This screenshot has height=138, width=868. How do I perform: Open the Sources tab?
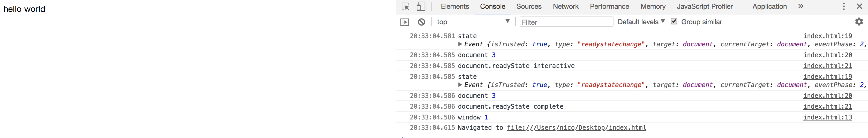(x=529, y=6)
